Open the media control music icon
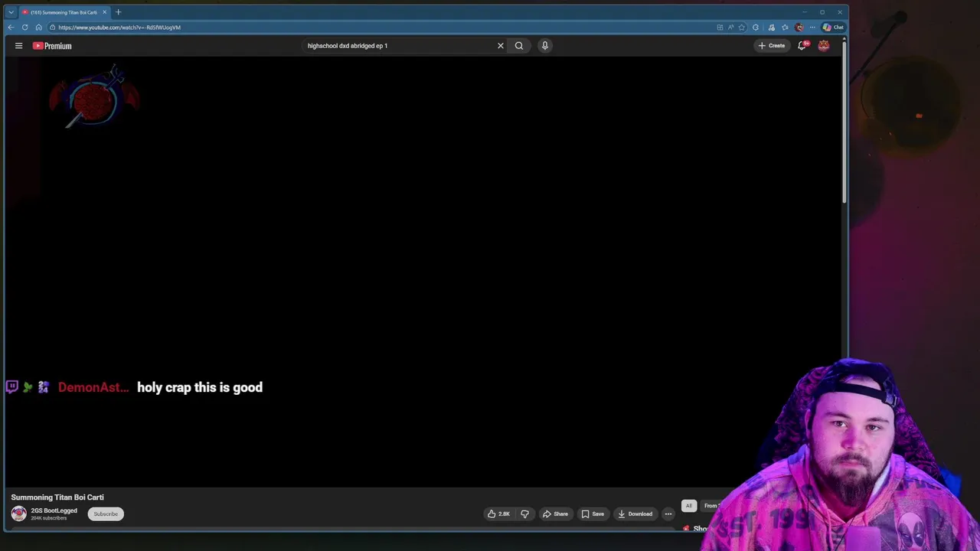Image resolution: width=980 pixels, height=551 pixels. (771, 28)
